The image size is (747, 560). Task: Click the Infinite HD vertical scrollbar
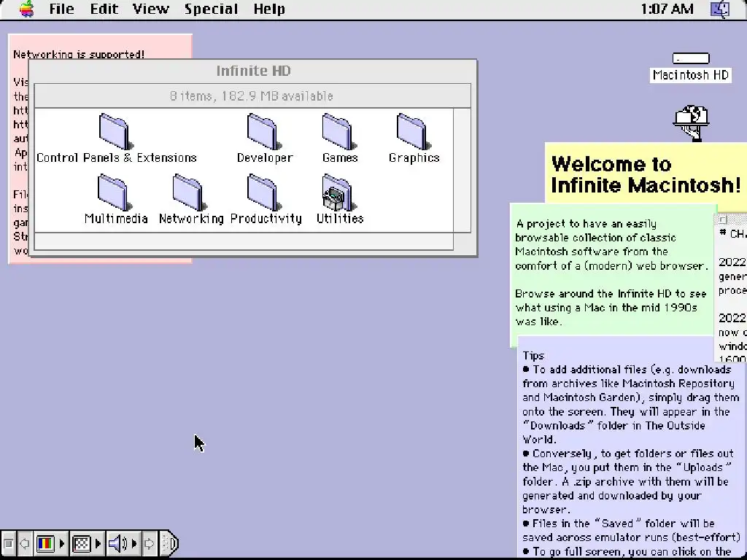click(x=462, y=170)
